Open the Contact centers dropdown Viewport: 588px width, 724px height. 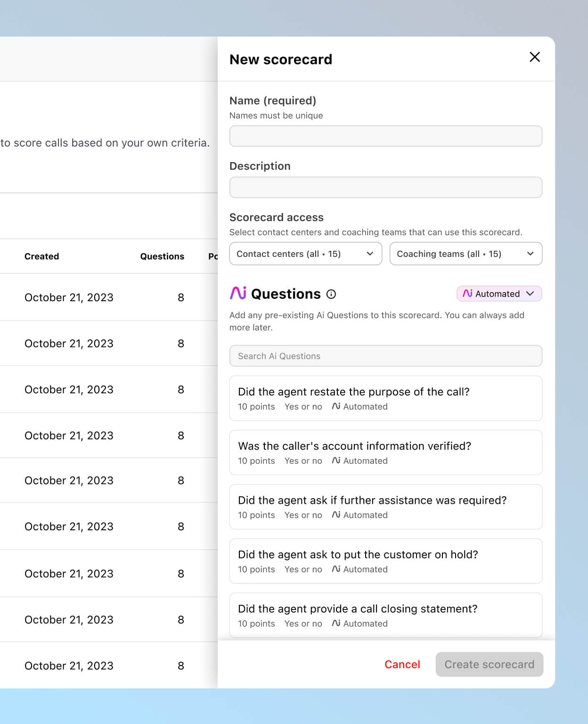point(305,254)
